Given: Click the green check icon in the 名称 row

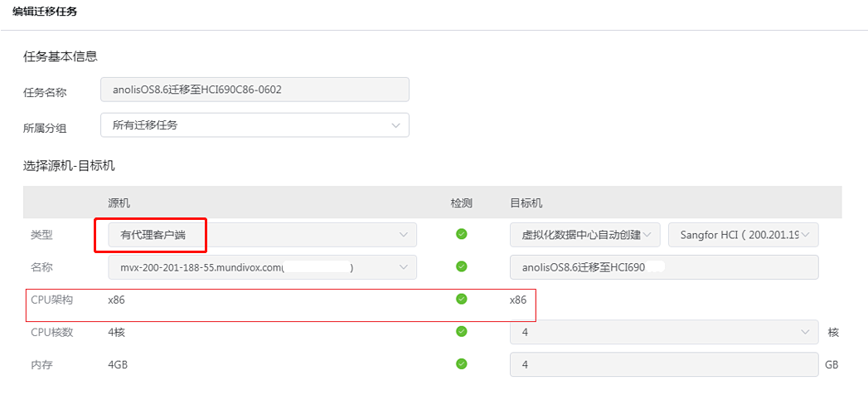Looking at the screenshot, I should 462,266.
